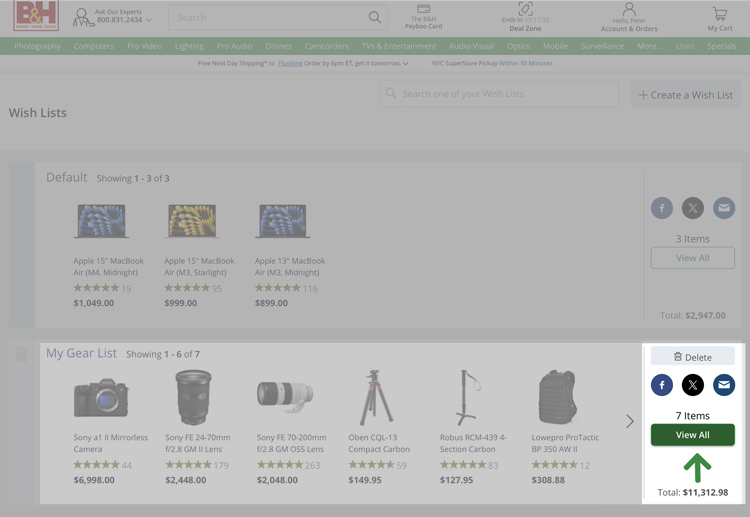Expand the Free Next Day Shipping chevron
The height and width of the screenshot is (517, 750).
406,63
